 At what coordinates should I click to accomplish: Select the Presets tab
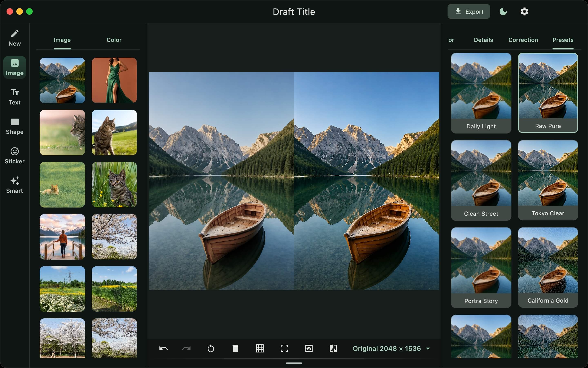click(x=563, y=40)
